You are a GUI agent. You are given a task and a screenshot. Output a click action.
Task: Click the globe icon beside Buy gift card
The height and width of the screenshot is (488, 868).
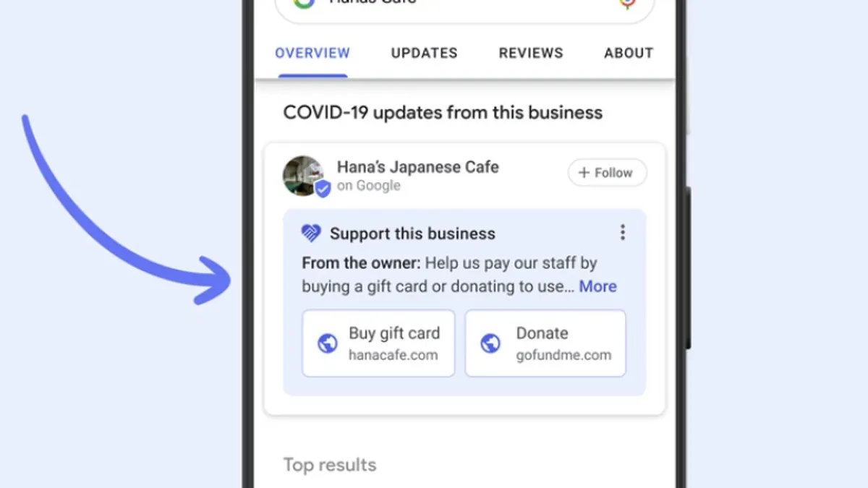328,343
